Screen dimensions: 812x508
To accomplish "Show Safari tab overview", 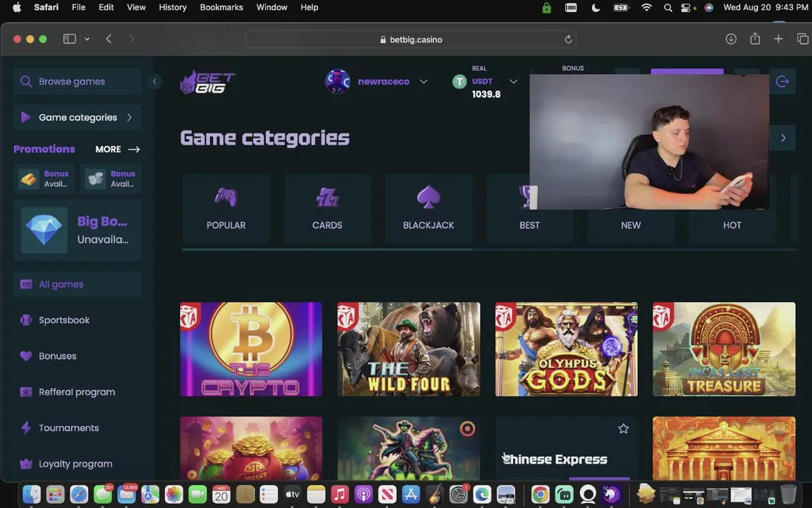I will coord(803,39).
